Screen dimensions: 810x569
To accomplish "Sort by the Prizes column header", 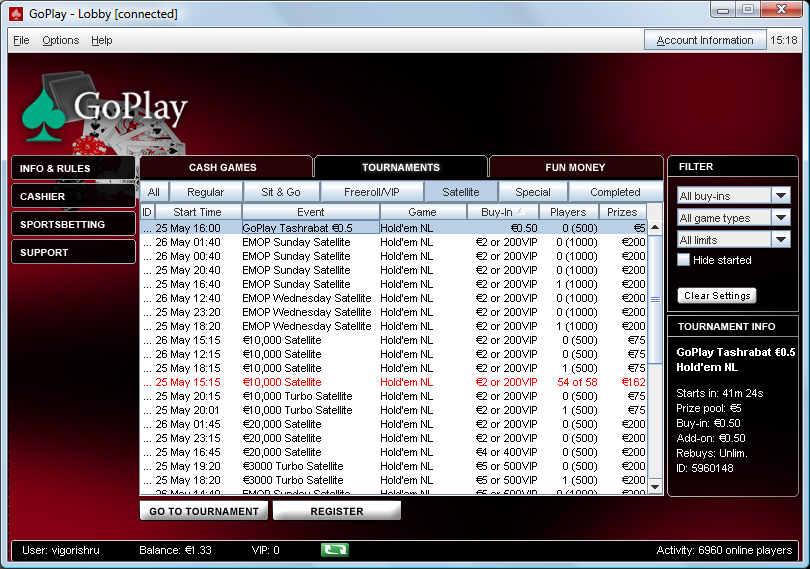I will 622,212.
